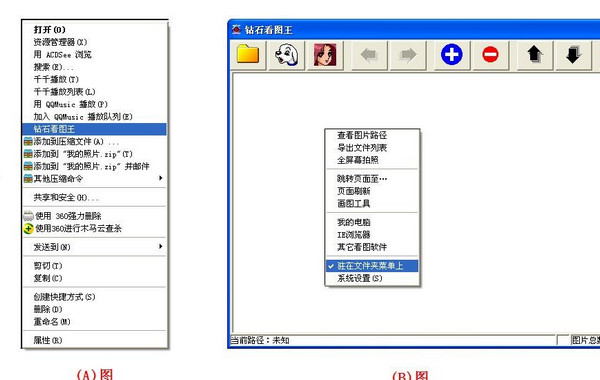Select 共享和安全(H)...
Viewport: 600px width, 380px height.
pyautogui.click(x=95, y=197)
